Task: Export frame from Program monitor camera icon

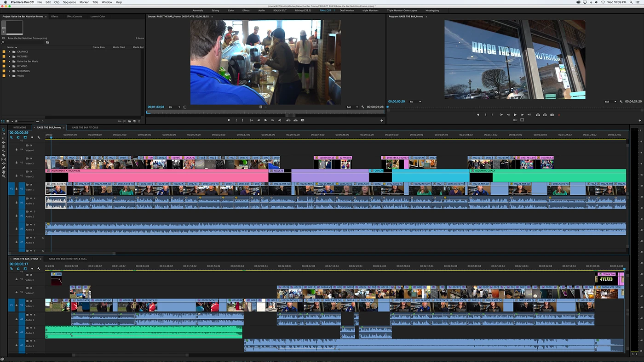Action: (x=552, y=115)
